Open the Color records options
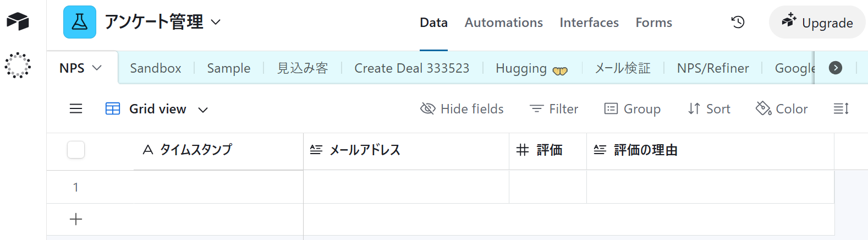Screen dimensions: 868x240 (782, 109)
